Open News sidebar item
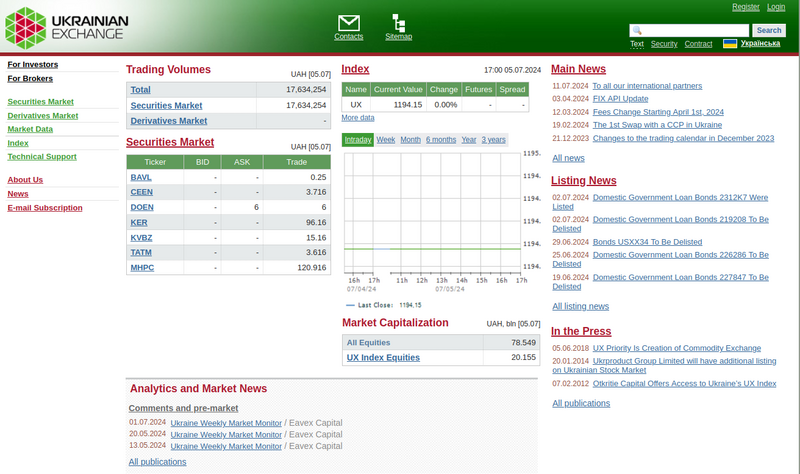This screenshot has width=800, height=474. click(18, 194)
